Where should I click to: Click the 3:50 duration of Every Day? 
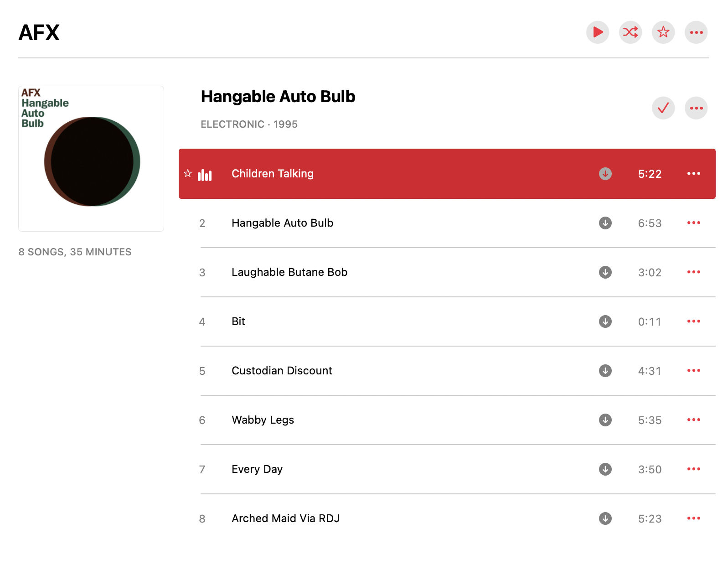(650, 469)
